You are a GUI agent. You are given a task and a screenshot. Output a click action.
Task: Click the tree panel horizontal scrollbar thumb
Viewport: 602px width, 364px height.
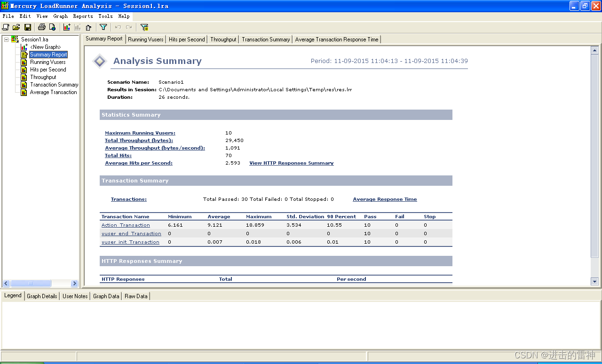tap(31, 284)
